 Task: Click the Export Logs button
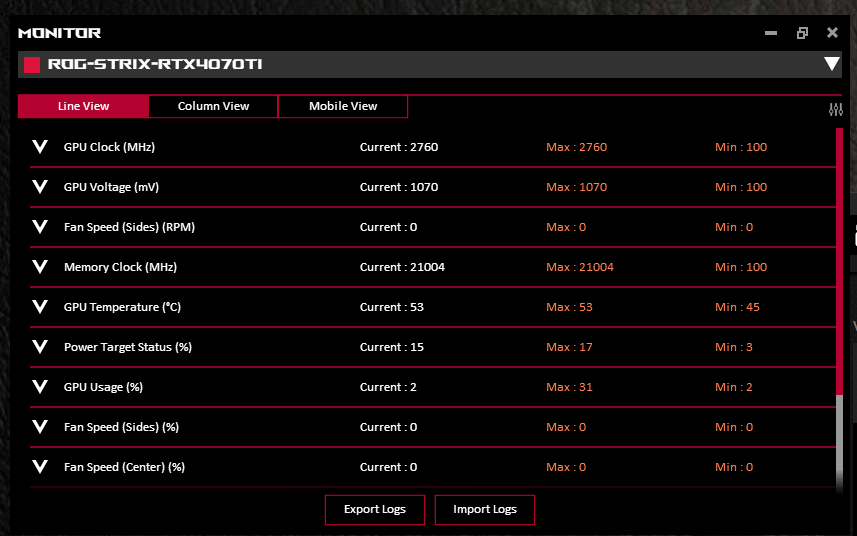375,509
